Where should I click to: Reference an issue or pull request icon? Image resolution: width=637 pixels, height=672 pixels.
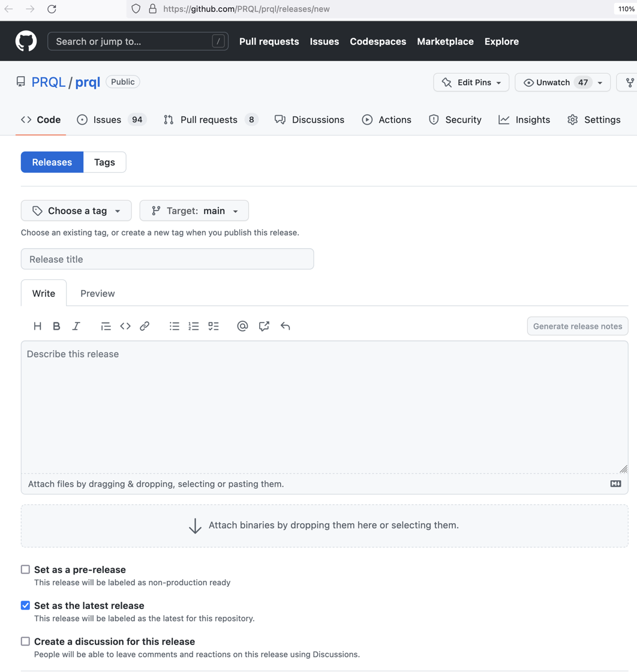point(264,326)
